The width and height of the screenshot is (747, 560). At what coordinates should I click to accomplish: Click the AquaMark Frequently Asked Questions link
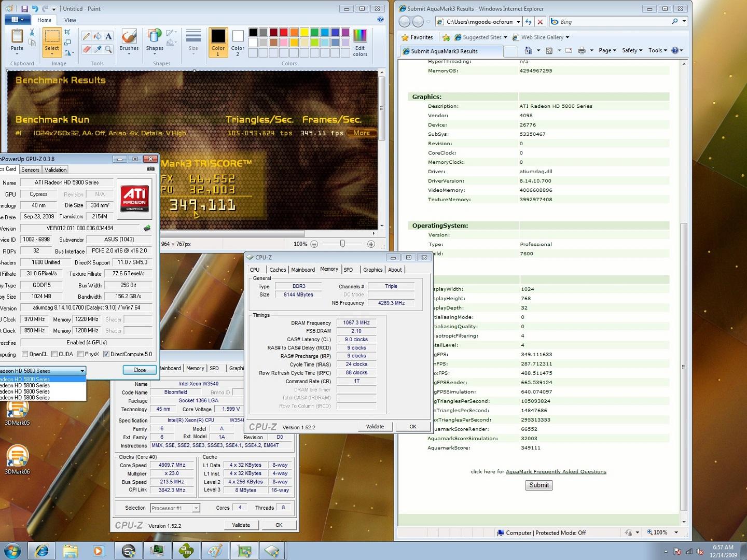point(556,472)
